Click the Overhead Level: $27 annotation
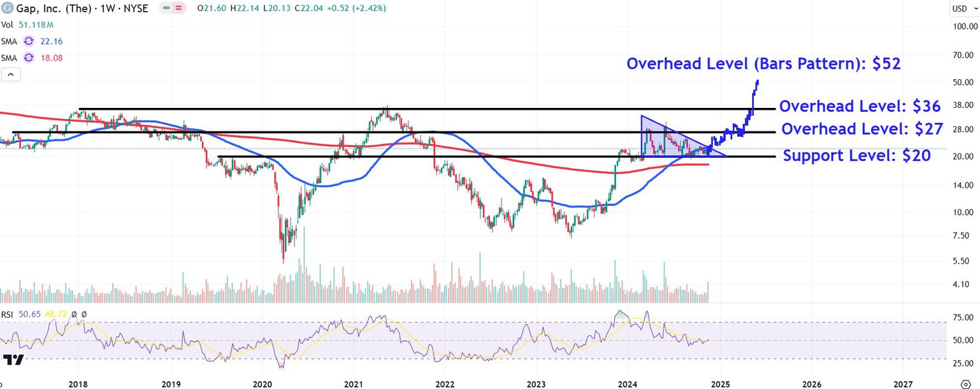The image size is (980, 389). click(862, 129)
